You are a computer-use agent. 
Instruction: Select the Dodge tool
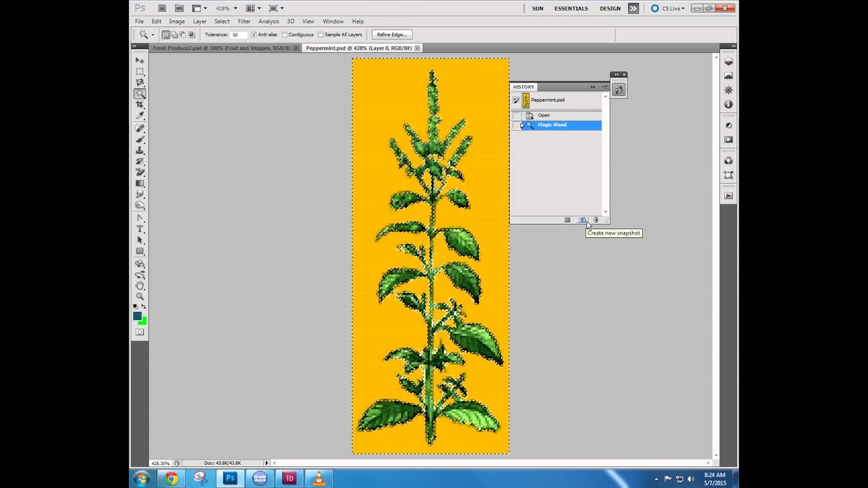[140, 205]
